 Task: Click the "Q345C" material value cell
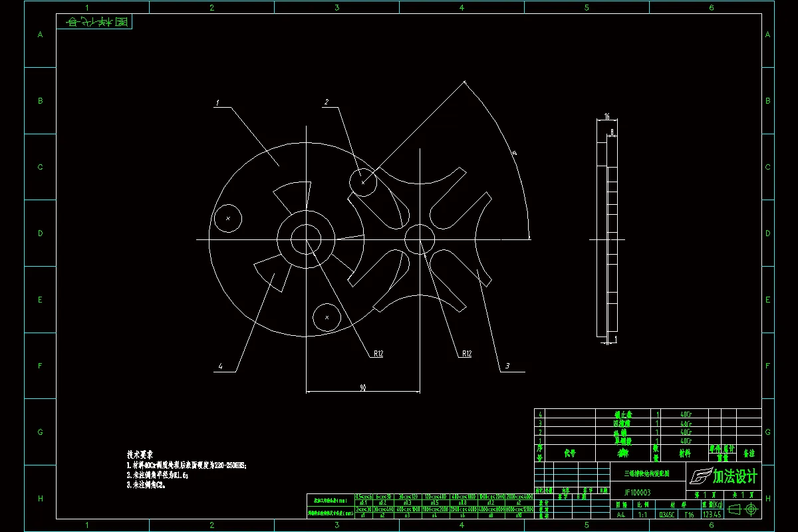(x=666, y=514)
